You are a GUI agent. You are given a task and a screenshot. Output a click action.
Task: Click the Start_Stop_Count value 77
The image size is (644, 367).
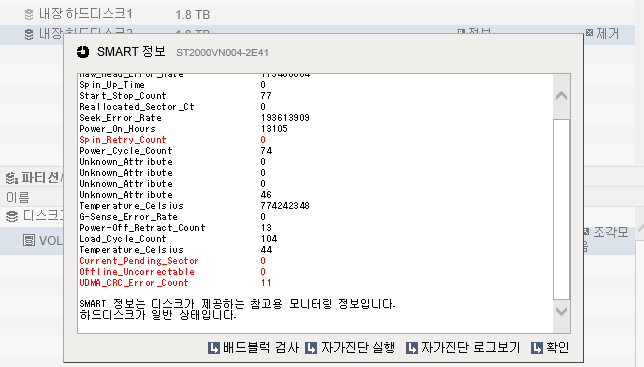coord(266,96)
